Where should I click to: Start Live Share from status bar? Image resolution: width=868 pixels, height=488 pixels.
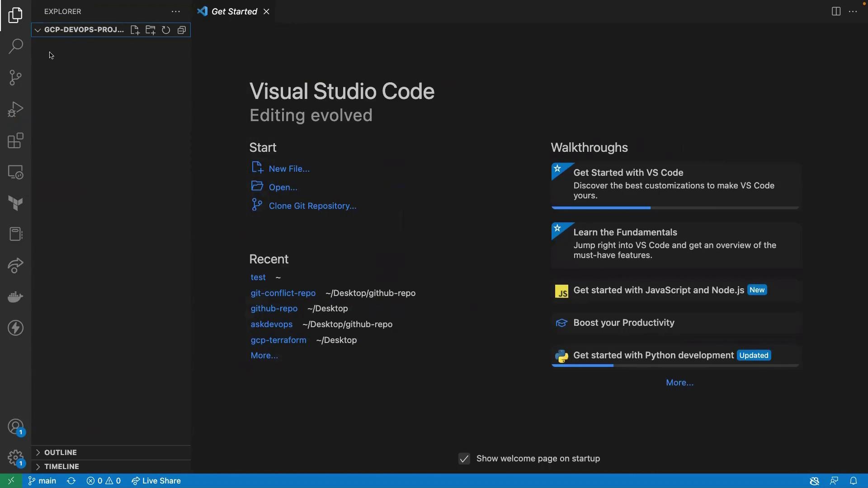click(156, 481)
